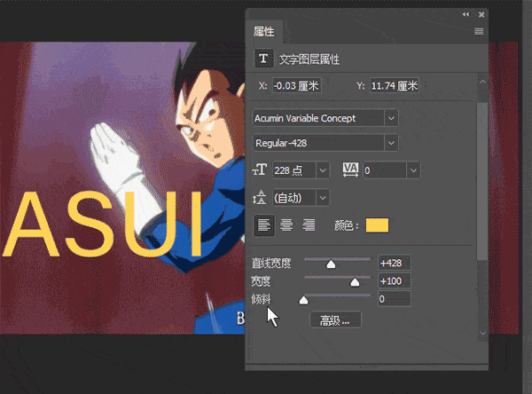Close the Properties panel
This screenshot has width=532, height=394.
click(x=481, y=14)
